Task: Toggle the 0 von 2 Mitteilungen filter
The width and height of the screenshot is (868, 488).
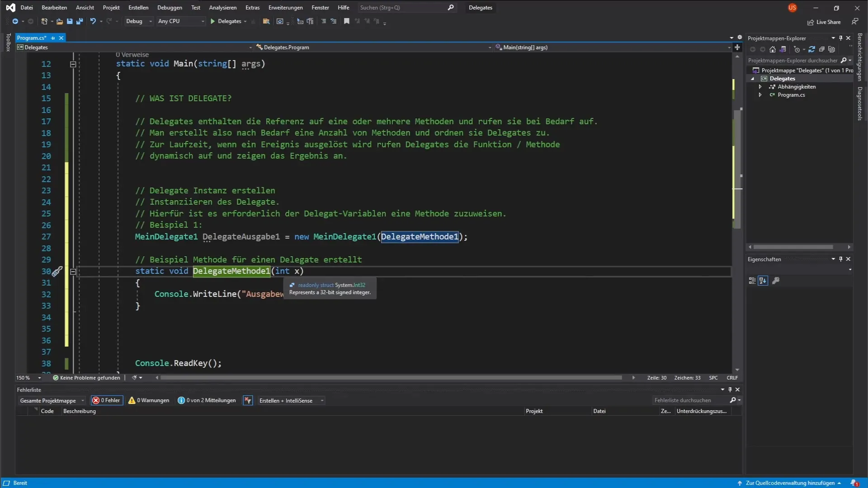Action: [207, 400]
